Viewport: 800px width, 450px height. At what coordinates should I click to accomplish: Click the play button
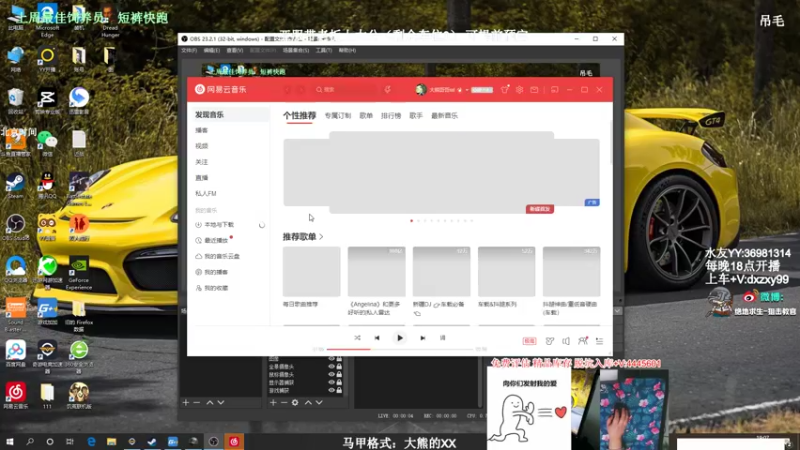pos(399,338)
